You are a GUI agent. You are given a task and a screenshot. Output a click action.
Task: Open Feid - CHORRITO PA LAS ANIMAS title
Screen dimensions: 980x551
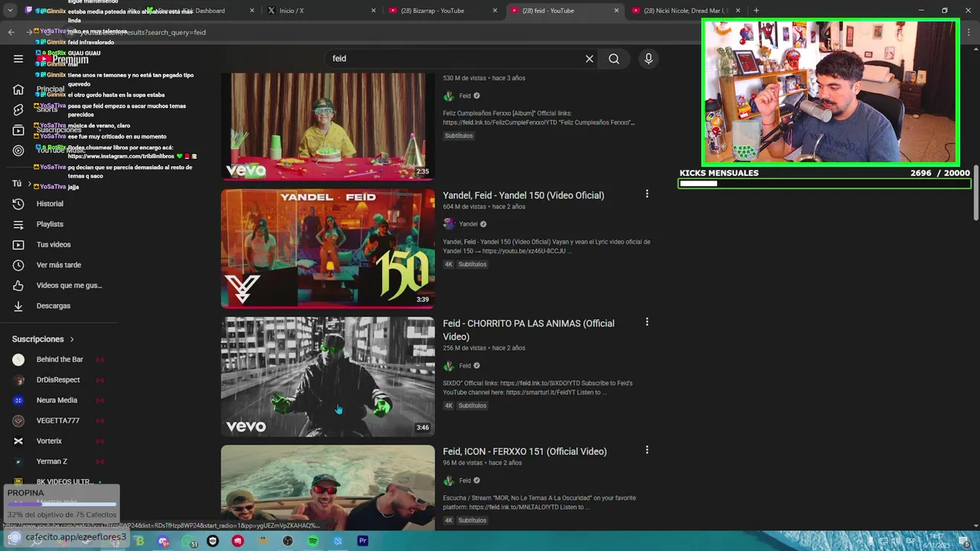coord(528,330)
